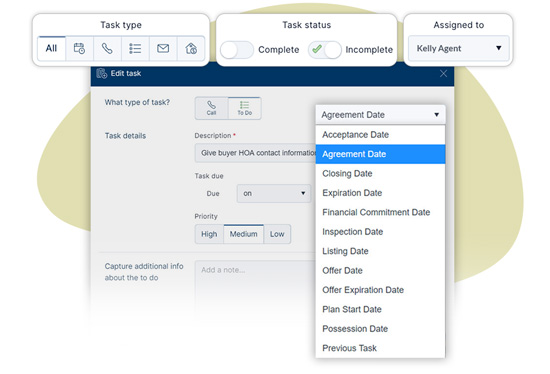
Task: Pick Listing Date option
Action: tap(380, 251)
